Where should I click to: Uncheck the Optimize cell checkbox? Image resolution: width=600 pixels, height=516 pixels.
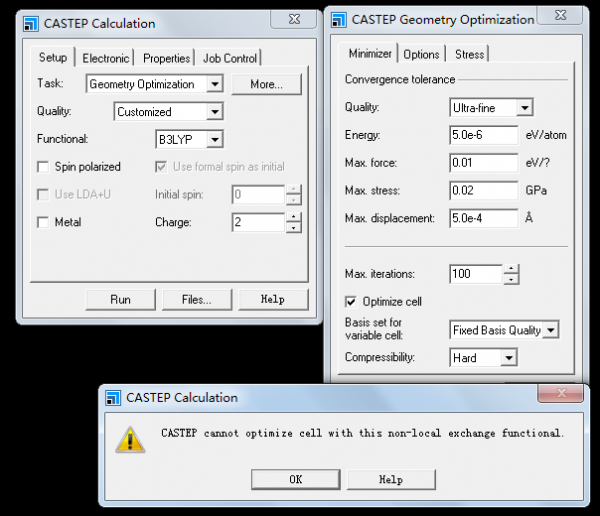351,302
